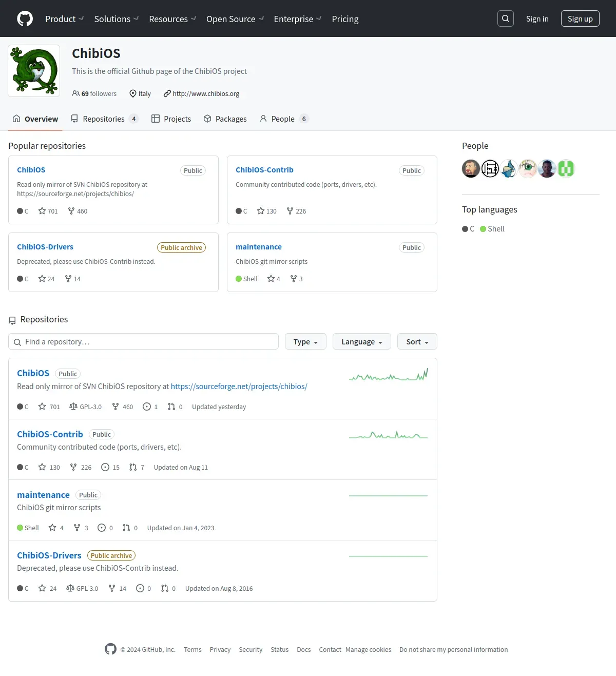The width and height of the screenshot is (616, 676).
Task: Expand the Product menu
Action: click(x=64, y=18)
